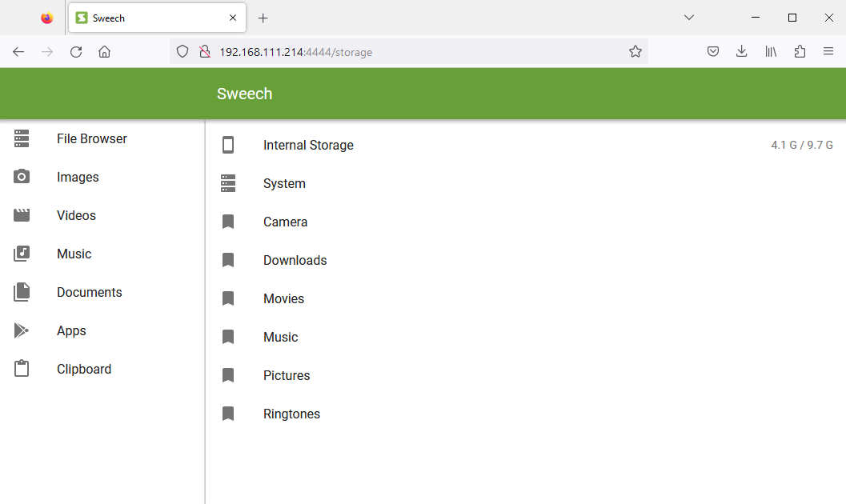Save page to Pocket icon
Image resolution: width=846 pixels, height=504 pixels.
pos(712,52)
